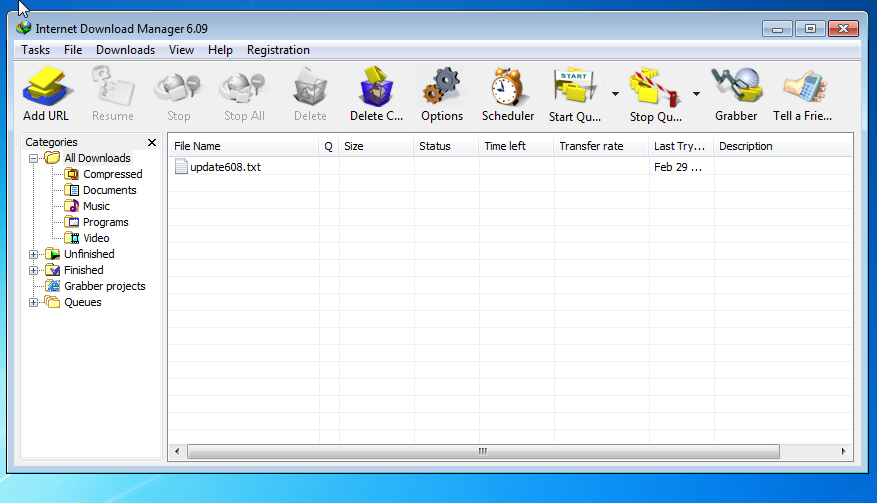Select the Documents category folder icon
The image size is (877, 503).
(x=72, y=190)
